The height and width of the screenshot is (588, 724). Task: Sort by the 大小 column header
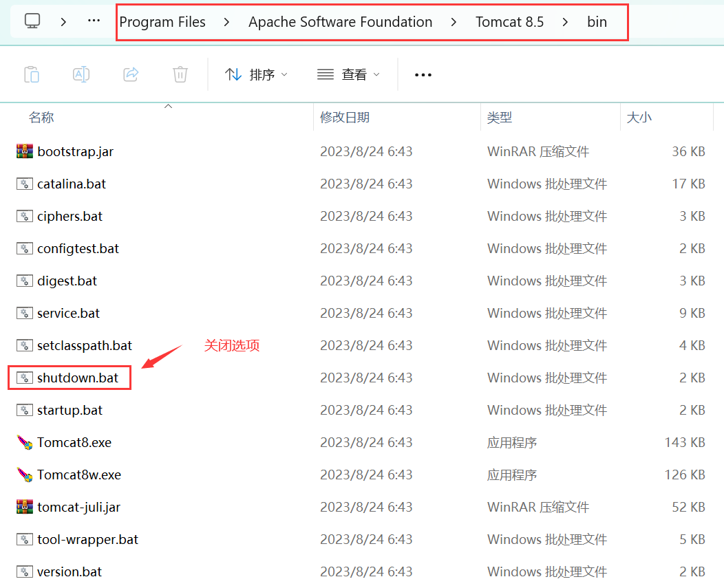tap(639, 117)
